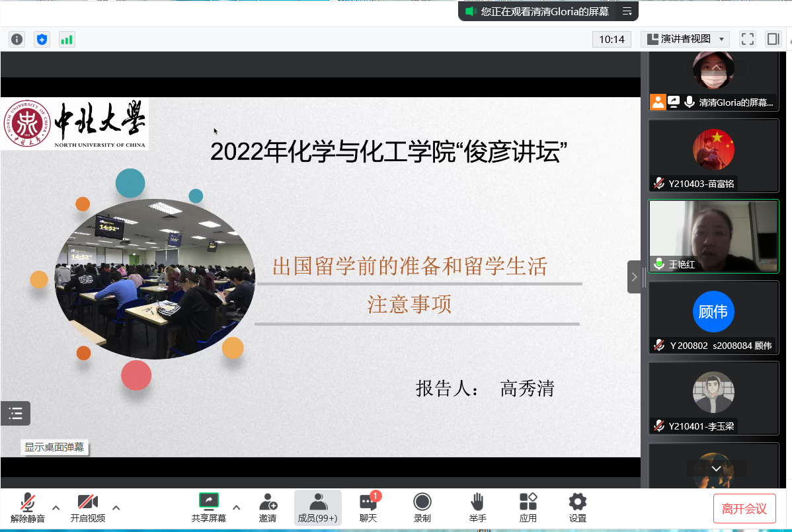Expand video options arrow beside camera
Screen dimensions: 792x532
tap(116, 508)
